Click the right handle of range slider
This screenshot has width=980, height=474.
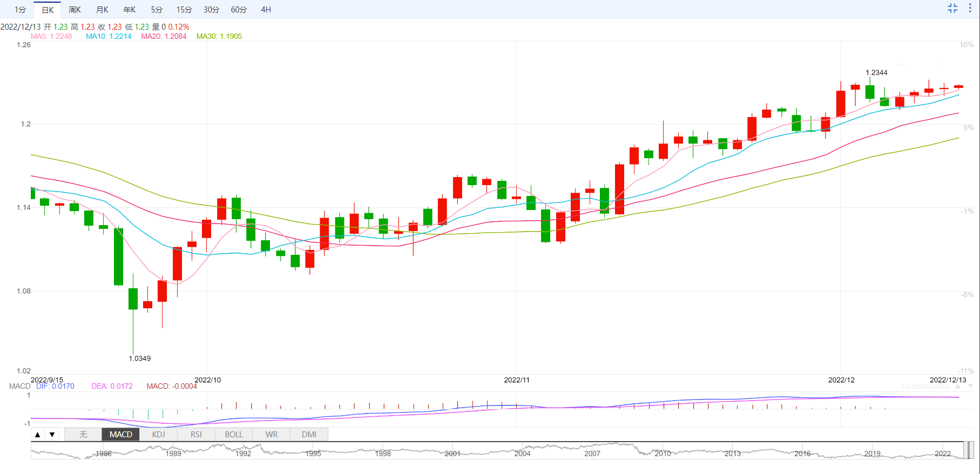[x=970, y=450]
